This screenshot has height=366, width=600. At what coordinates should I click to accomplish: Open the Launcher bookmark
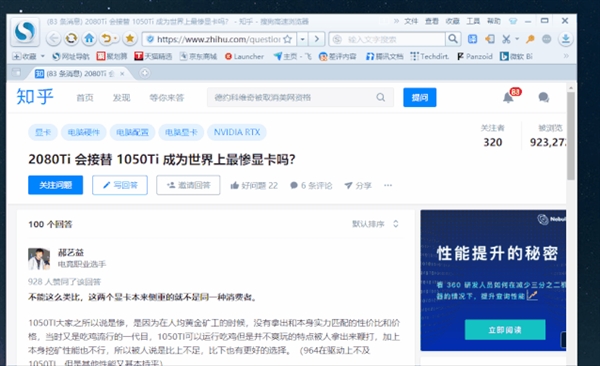(244, 57)
